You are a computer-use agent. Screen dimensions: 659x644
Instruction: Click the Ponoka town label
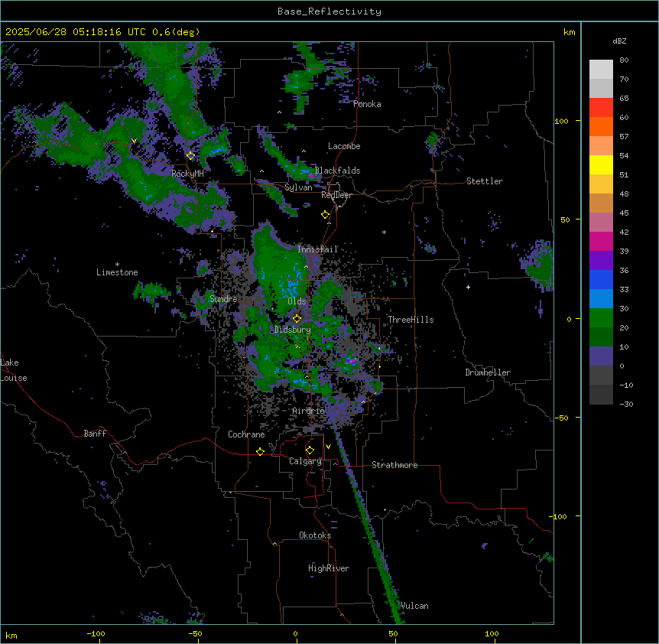(367, 104)
